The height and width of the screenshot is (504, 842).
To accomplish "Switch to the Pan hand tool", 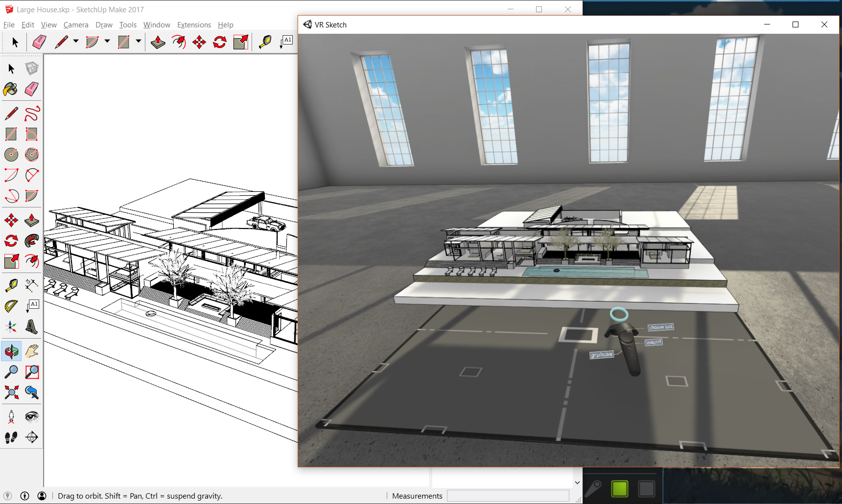I will (31, 351).
